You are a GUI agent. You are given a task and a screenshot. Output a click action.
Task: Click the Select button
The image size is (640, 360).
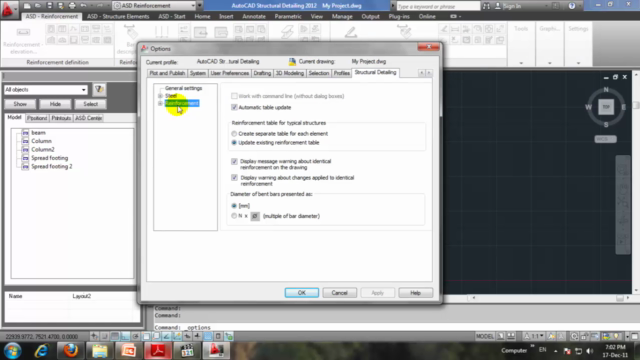[x=91, y=104]
